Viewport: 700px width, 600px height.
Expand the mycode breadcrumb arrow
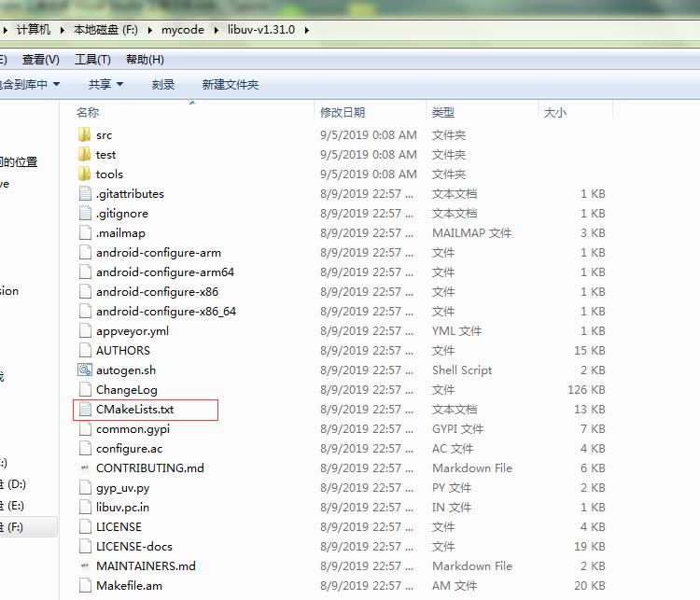[217, 30]
